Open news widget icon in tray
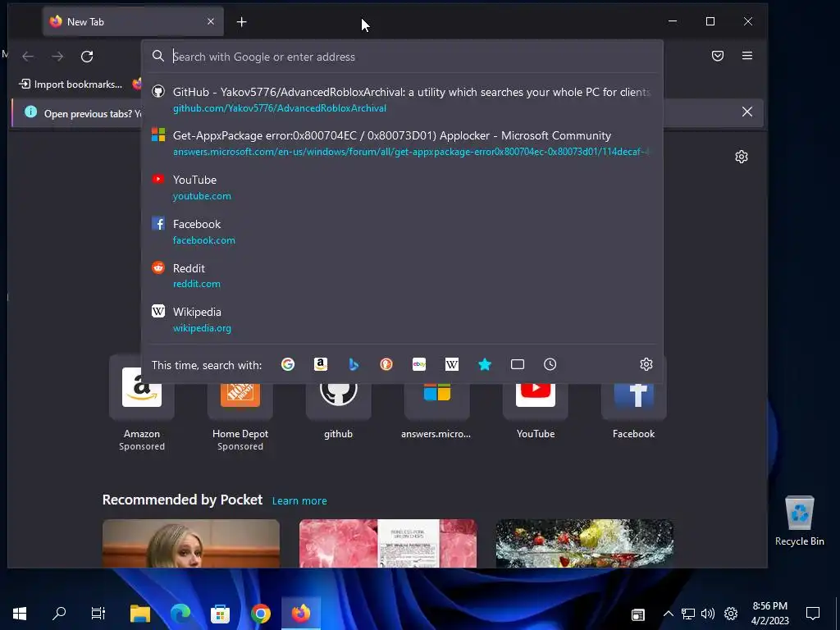The image size is (840, 630). (x=637, y=614)
